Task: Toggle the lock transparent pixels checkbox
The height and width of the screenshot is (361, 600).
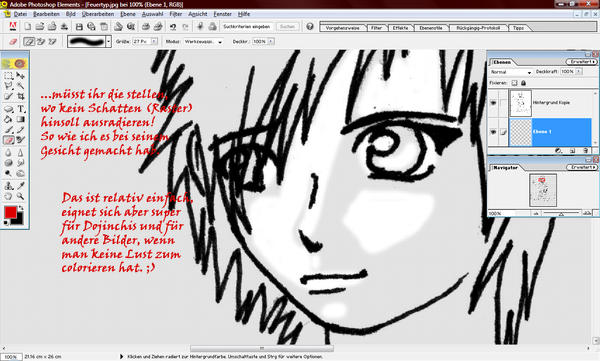Action: click(515, 83)
